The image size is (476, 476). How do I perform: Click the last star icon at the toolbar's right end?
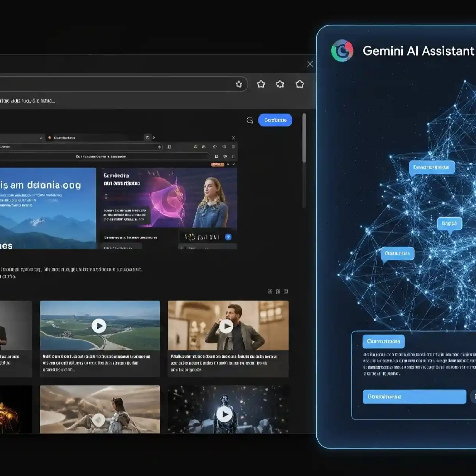(x=300, y=84)
